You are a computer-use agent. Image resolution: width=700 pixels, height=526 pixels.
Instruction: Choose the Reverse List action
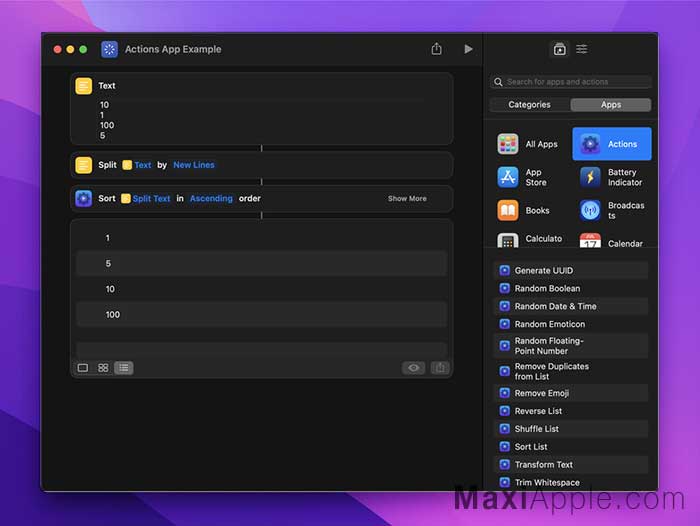coord(571,411)
